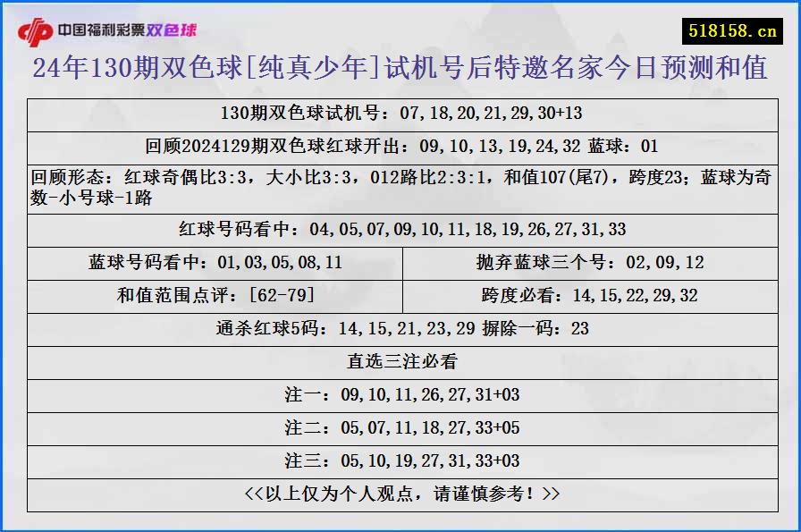Click the 红球号码看中 numbers row

[x=400, y=229]
